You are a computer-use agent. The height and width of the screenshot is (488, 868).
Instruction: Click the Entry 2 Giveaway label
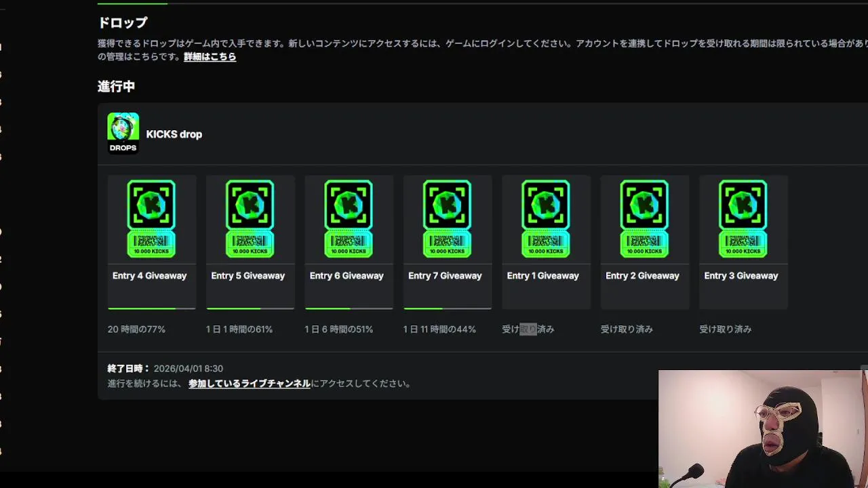tap(642, 276)
